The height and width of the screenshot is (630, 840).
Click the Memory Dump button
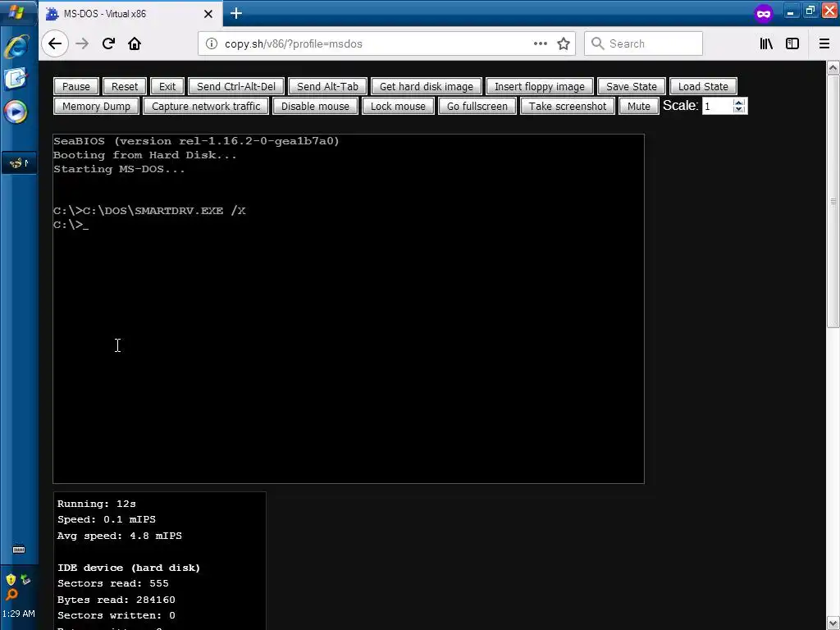[x=97, y=106]
